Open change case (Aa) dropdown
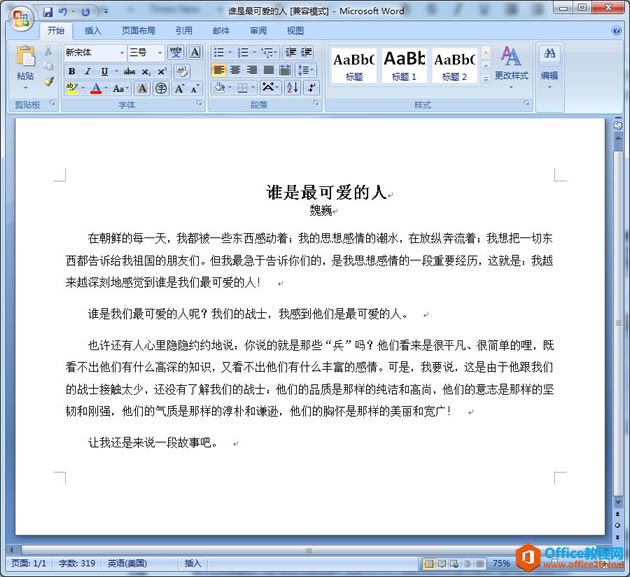Screen dimensions: 630x577 (x=121, y=88)
